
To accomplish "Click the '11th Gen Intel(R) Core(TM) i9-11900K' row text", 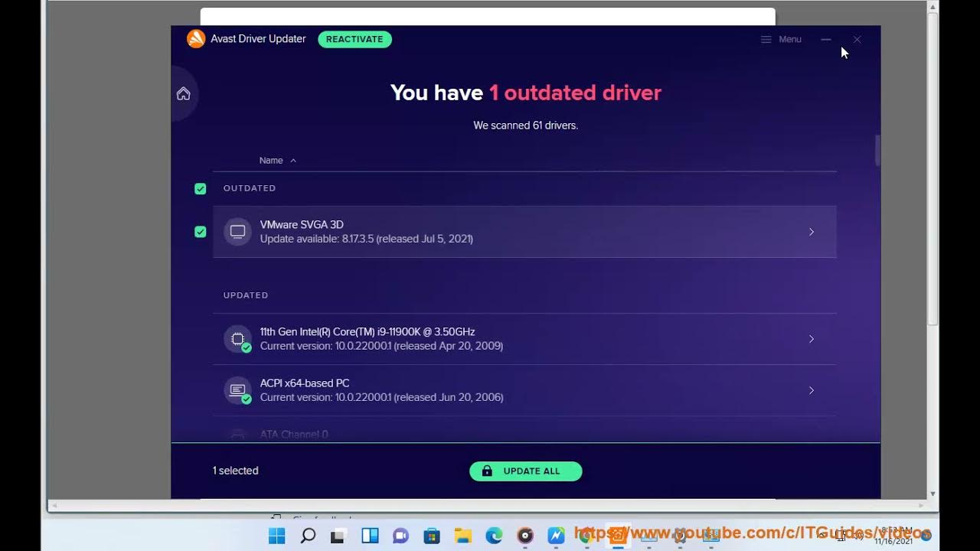I will [x=367, y=332].
